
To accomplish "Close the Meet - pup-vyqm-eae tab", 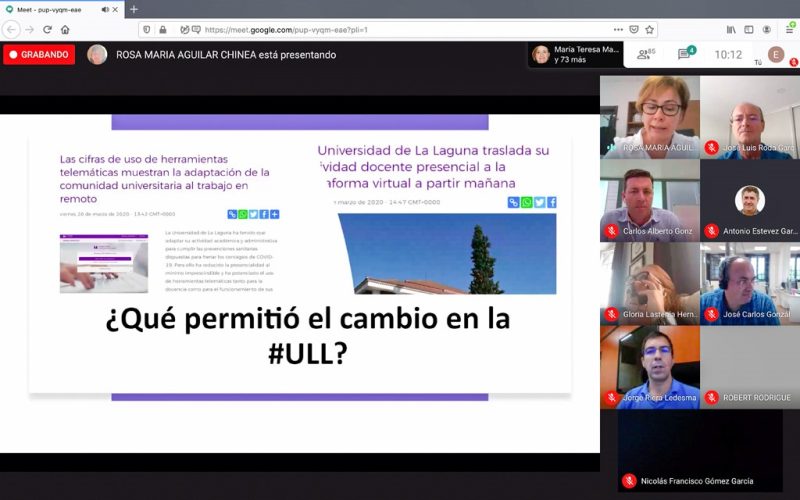I will point(115,9).
